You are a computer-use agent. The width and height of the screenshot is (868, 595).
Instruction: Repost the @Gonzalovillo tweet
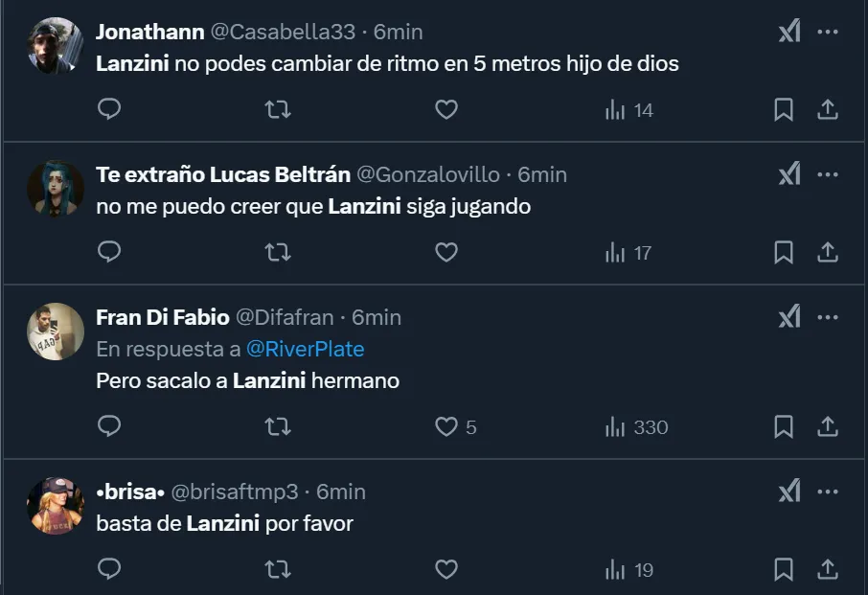click(278, 252)
